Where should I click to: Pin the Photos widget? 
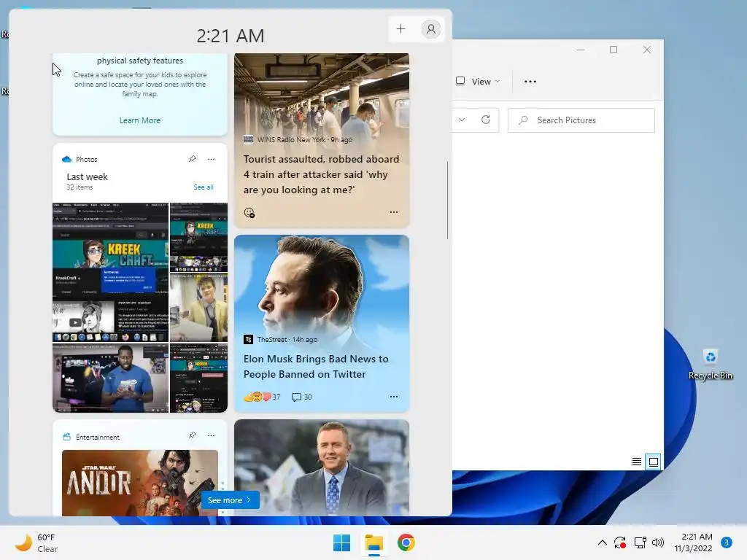(193, 158)
